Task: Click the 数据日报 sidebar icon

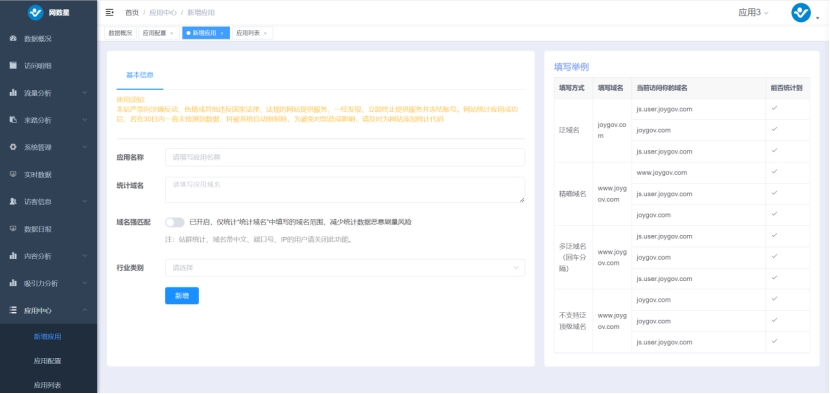Action: (x=13, y=229)
